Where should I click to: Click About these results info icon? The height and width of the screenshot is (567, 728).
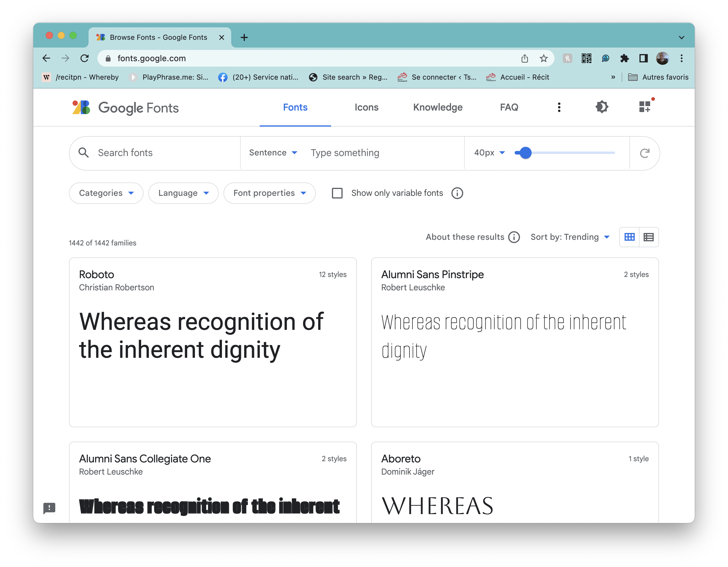(514, 237)
